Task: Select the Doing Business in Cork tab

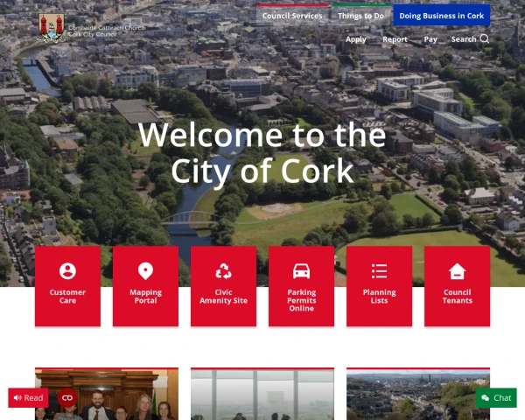Action: click(441, 16)
